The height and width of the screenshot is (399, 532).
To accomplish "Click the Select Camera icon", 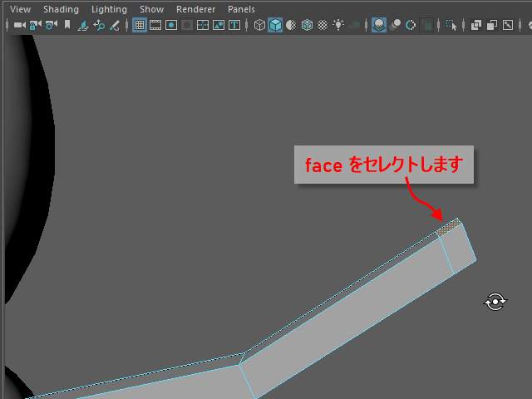I will point(20,25).
